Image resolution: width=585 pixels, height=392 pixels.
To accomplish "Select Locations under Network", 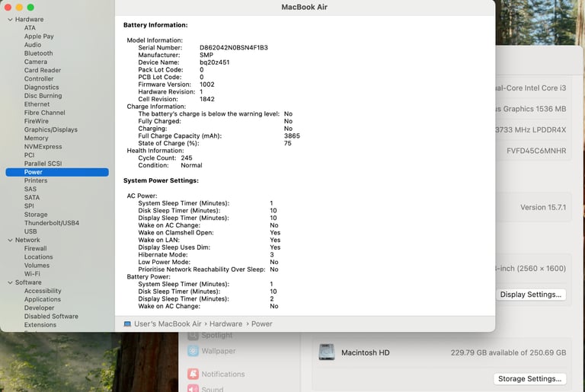I will (38, 257).
